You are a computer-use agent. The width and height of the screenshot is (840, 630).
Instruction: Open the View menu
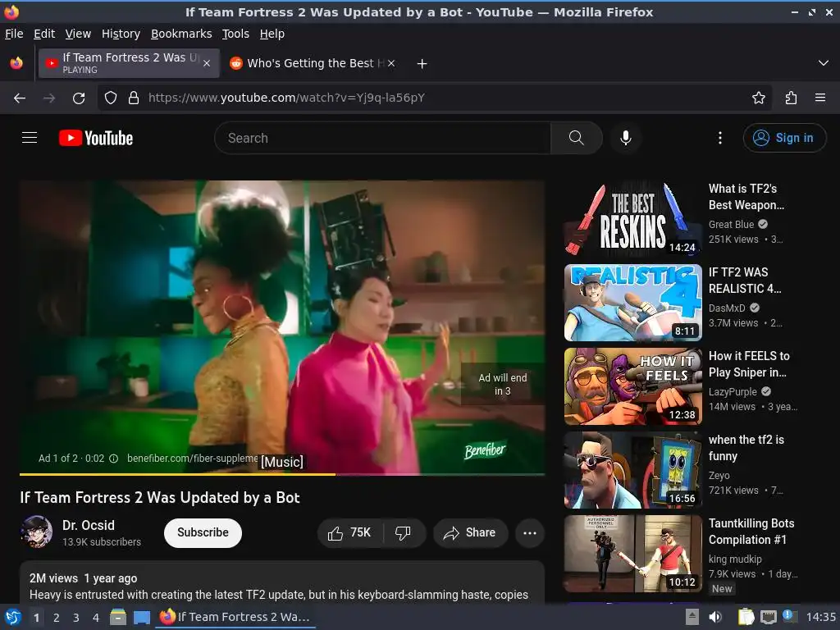78,34
